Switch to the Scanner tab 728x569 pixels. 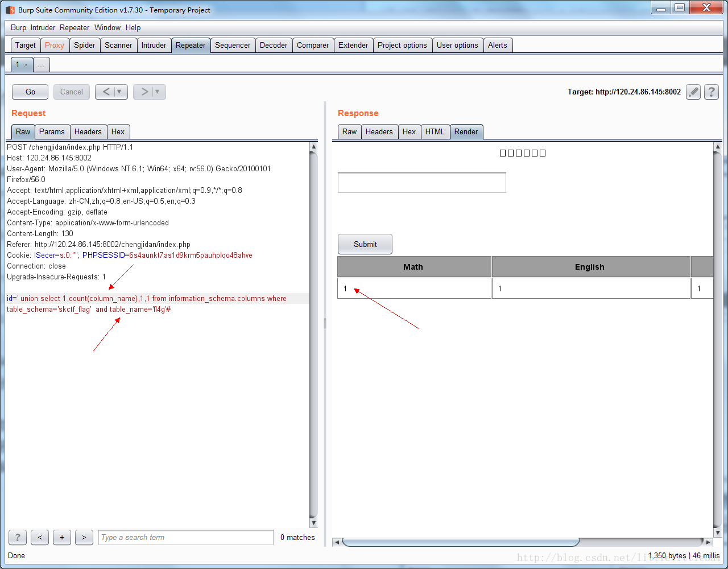click(x=118, y=45)
